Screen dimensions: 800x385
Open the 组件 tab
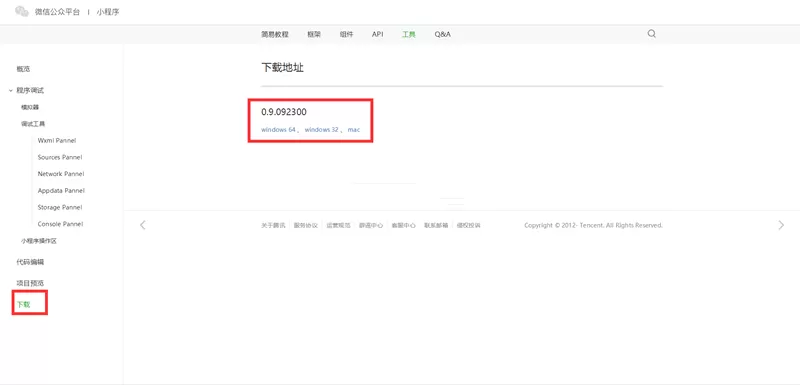click(346, 35)
